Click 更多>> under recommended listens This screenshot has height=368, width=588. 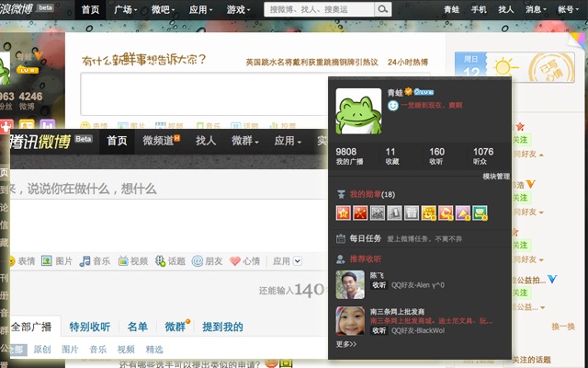(346, 344)
